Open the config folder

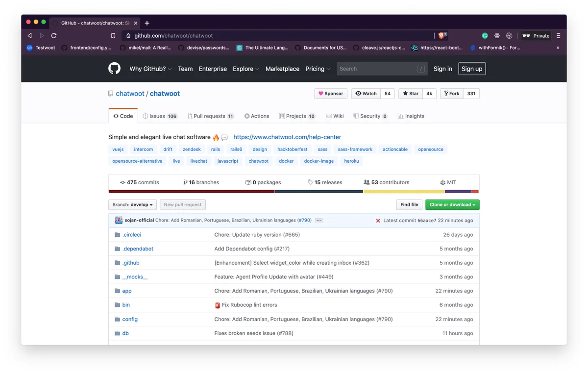[130, 319]
